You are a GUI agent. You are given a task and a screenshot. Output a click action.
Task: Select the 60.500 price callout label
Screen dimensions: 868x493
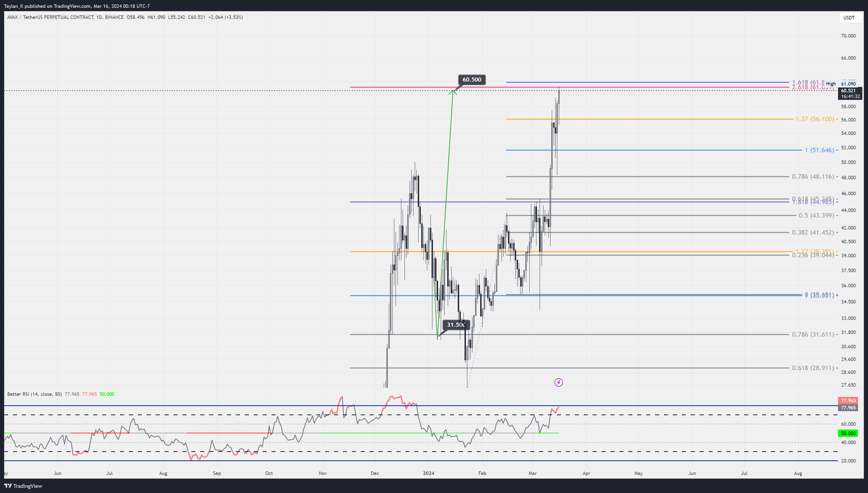coord(472,80)
